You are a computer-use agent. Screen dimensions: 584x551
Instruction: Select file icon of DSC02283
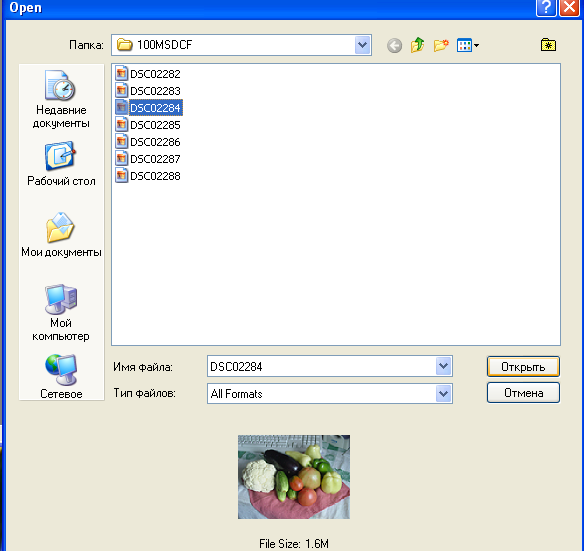coord(121,91)
